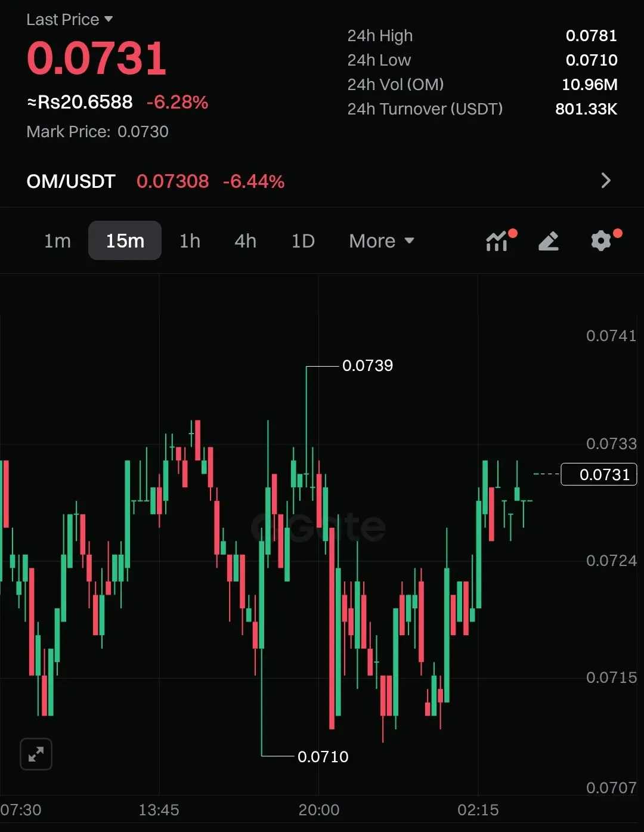Expand chart to fullscreen
Image resolution: width=644 pixels, height=832 pixels.
(36, 754)
